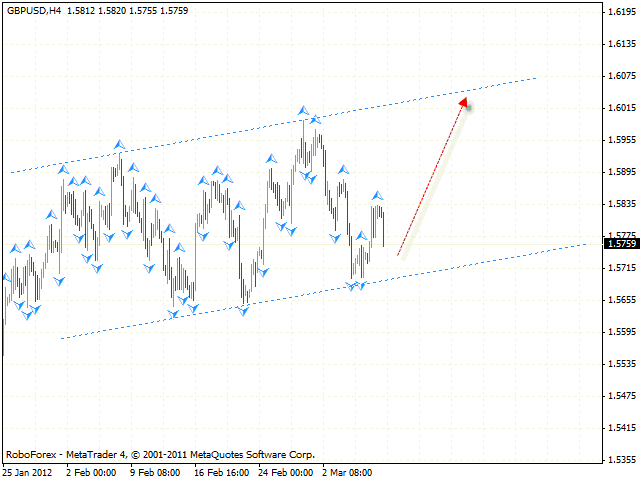Screen dimensions: 640x480
Task: Click the 1.6015 price axis label
Action: click(621, 108)
